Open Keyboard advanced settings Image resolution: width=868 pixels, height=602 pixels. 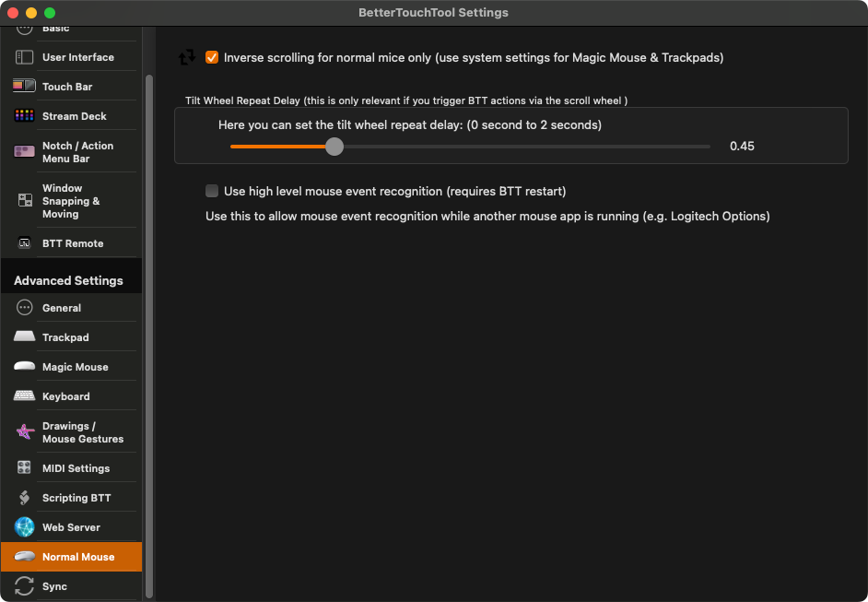[x=65, y=396]
